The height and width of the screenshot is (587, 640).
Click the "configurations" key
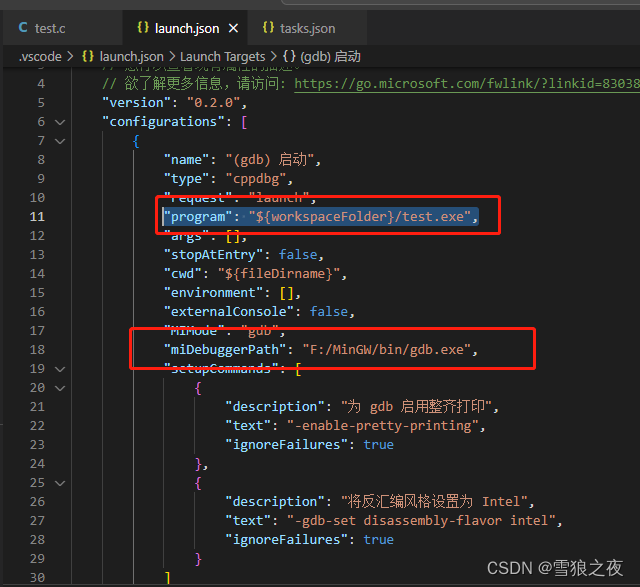[163, 122]
